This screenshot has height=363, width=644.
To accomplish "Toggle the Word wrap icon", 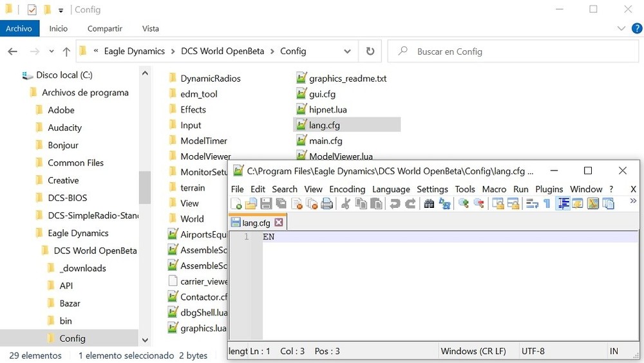I will coord(533,203).
